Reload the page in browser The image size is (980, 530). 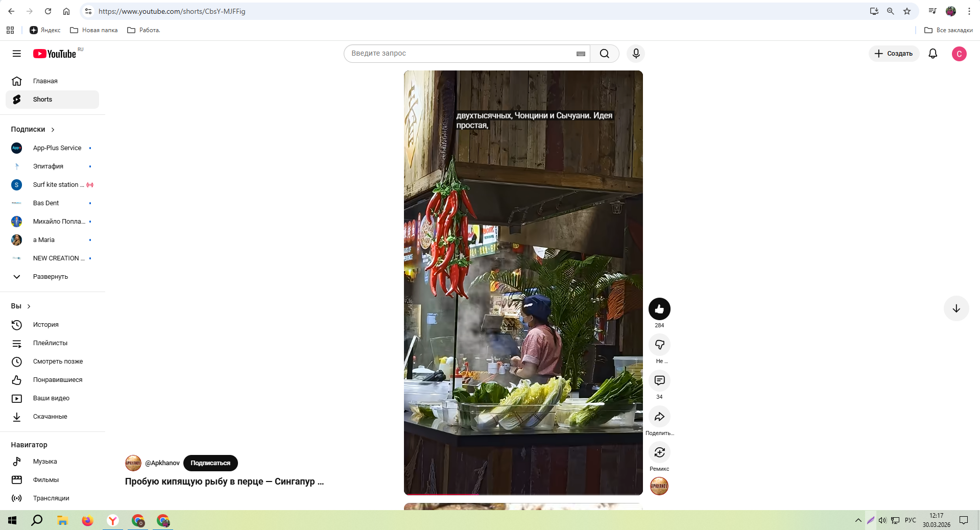[x=48, y=11]
